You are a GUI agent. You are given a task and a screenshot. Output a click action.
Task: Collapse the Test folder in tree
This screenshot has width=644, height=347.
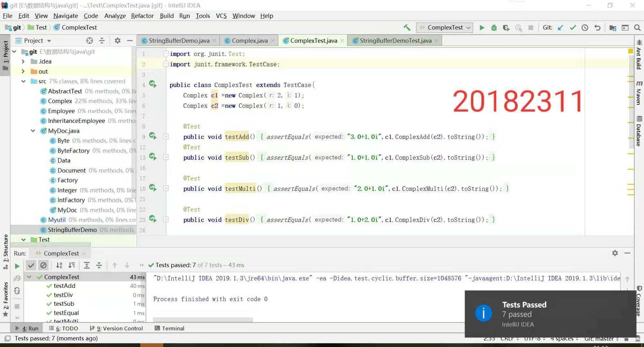point(23,240)
